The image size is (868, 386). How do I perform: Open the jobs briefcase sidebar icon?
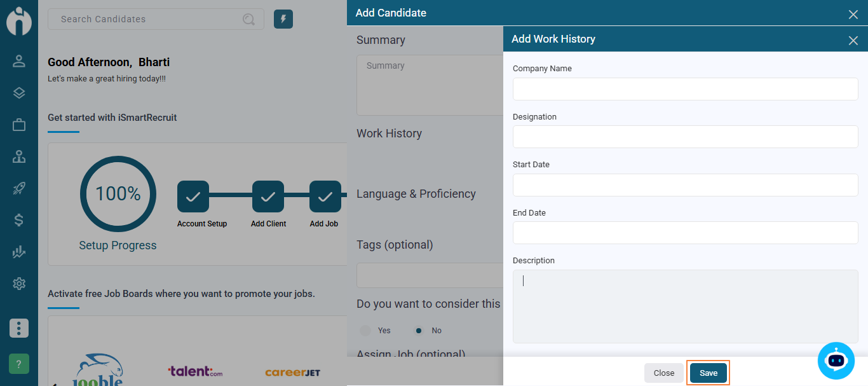[x=19, y=125]
